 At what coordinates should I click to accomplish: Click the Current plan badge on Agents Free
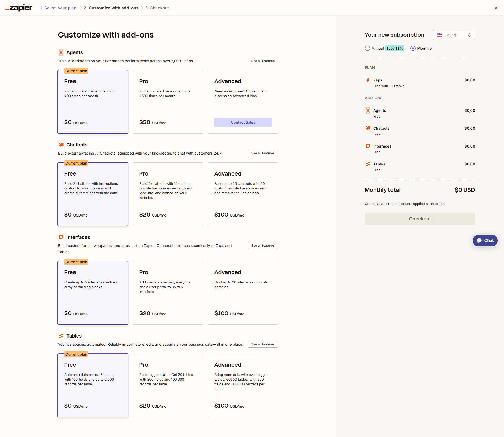coord(76,71)
